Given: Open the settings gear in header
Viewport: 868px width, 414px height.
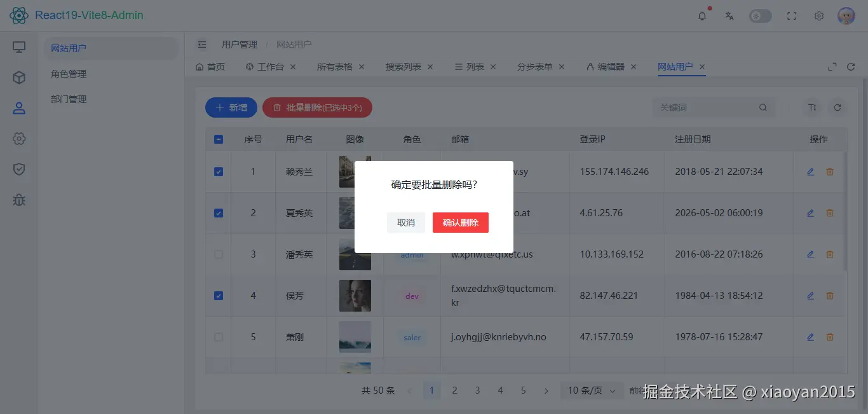Looking at the screenshot, I should point(819,16).
